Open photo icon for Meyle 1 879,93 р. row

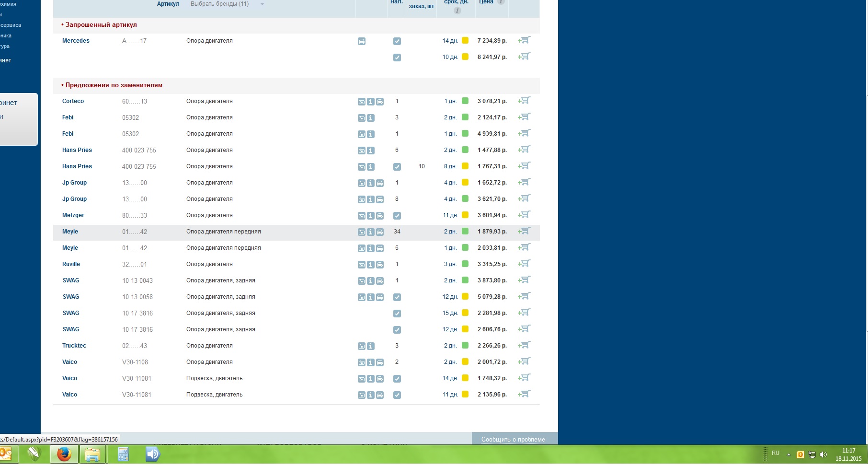[362, 232]
